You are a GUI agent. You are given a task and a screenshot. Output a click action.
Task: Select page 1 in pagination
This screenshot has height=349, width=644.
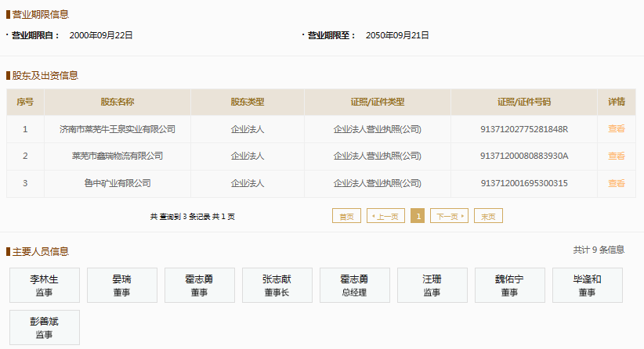point(418,216)
